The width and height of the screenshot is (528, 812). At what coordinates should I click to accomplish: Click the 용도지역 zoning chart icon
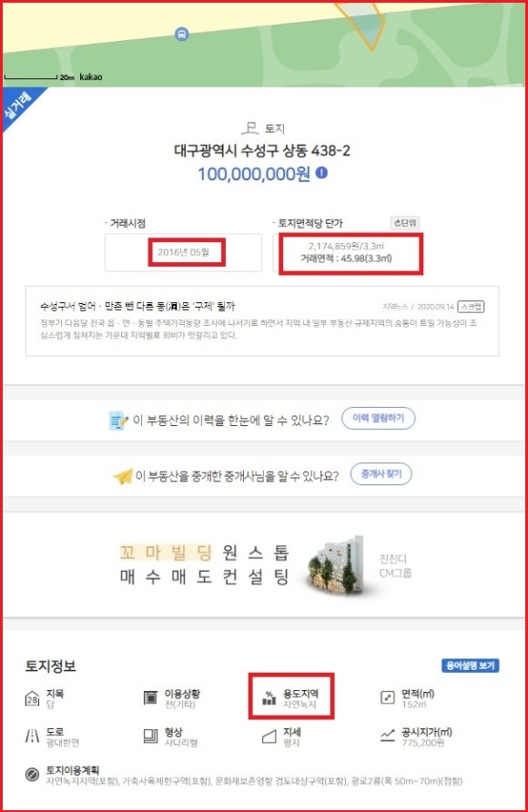[x=269, y=698]
